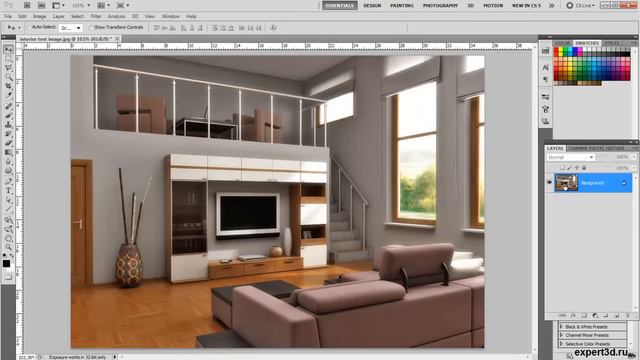Select the Horizontal Type tool

[x=8, y=191]
